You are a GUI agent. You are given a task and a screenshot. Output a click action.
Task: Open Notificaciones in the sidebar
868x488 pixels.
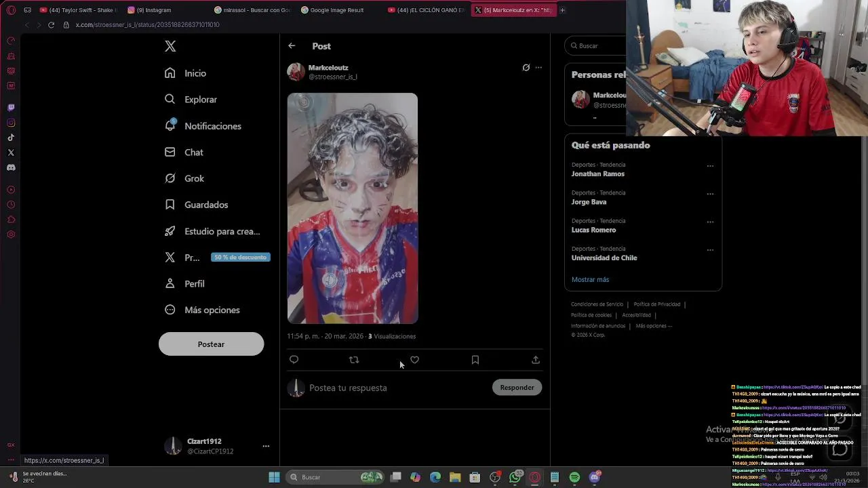(x=203, y=126)
